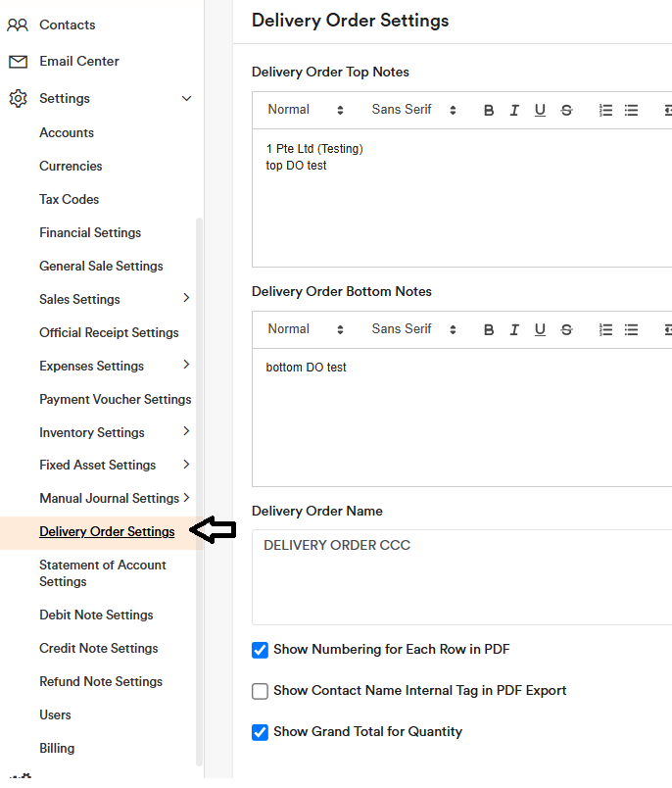Apply strikethrough in Top Notes editor

(566, 111)
